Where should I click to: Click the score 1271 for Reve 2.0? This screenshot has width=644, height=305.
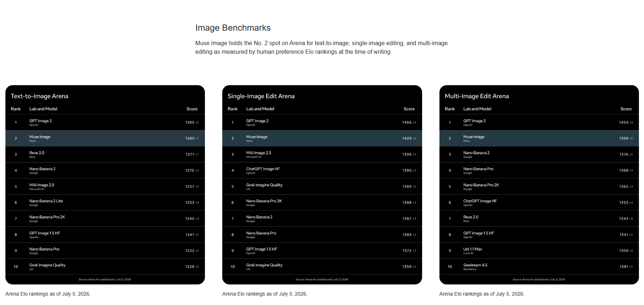(x=190, y=154)
